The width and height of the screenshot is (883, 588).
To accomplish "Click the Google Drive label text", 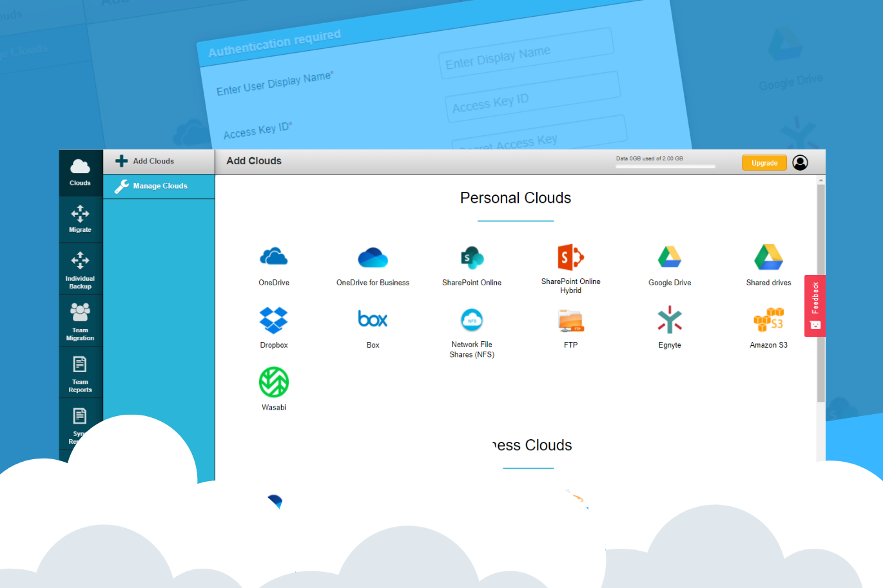I will pyautogui.click(x=670, y=283).
